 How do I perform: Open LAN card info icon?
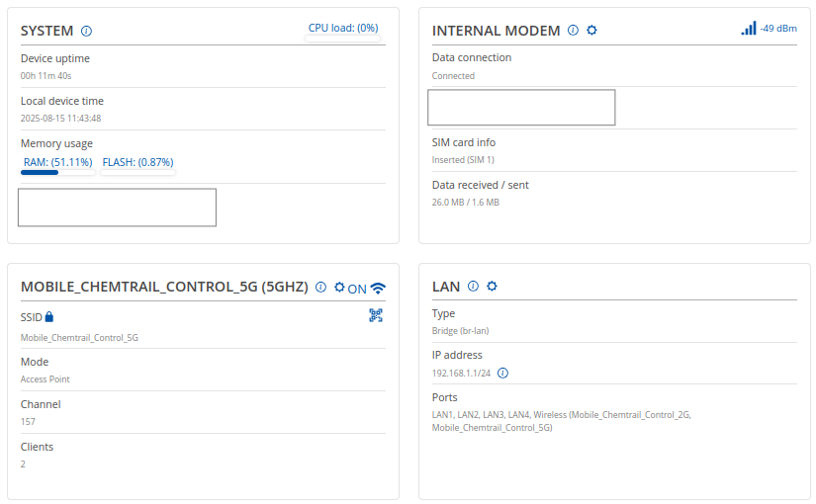(473, 286)
